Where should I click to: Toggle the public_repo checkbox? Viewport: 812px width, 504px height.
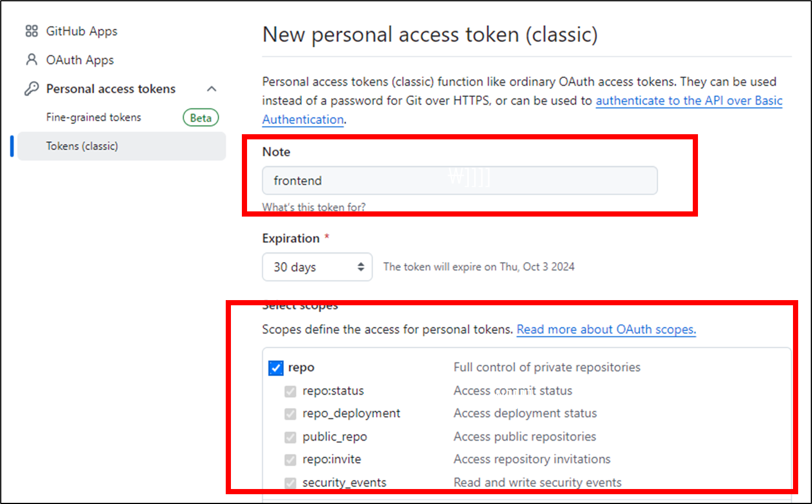click(290, 437)
